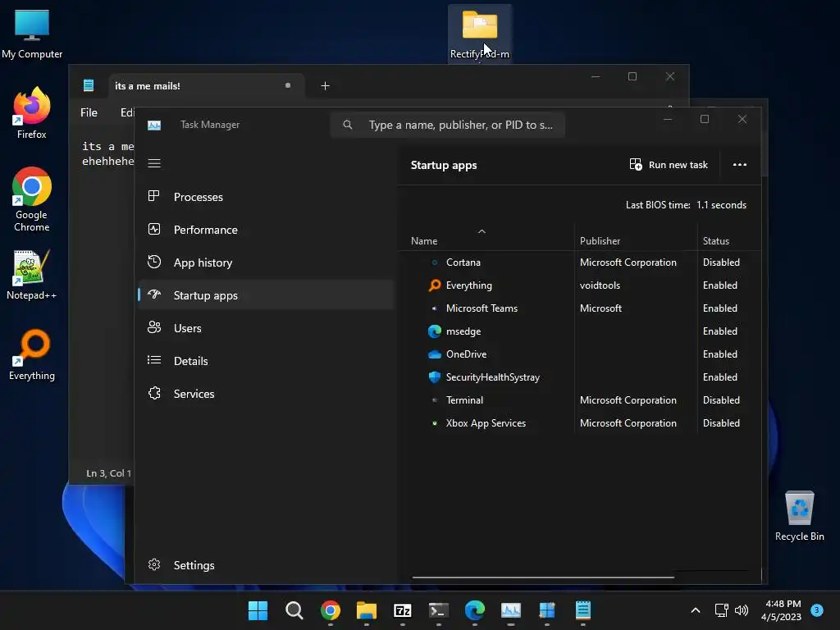Click the blue Windows-logo app icon in taskbar

pos(547,610)
